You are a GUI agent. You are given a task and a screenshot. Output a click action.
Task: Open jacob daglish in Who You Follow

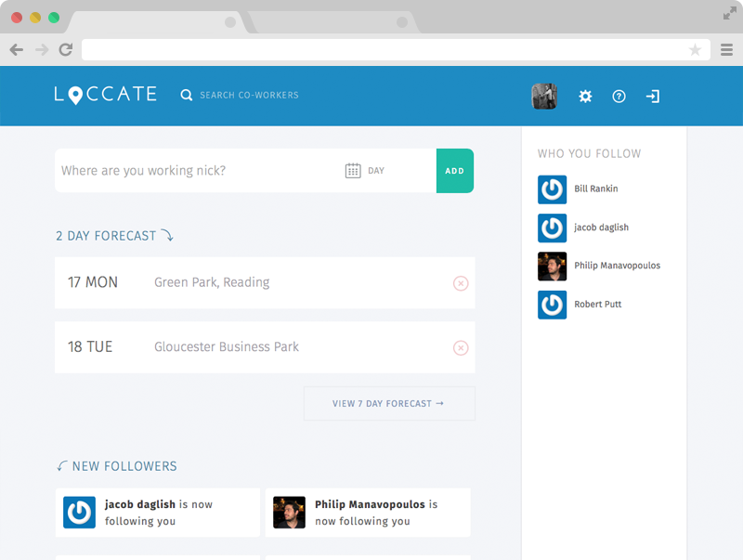click(x=601, y=228)
